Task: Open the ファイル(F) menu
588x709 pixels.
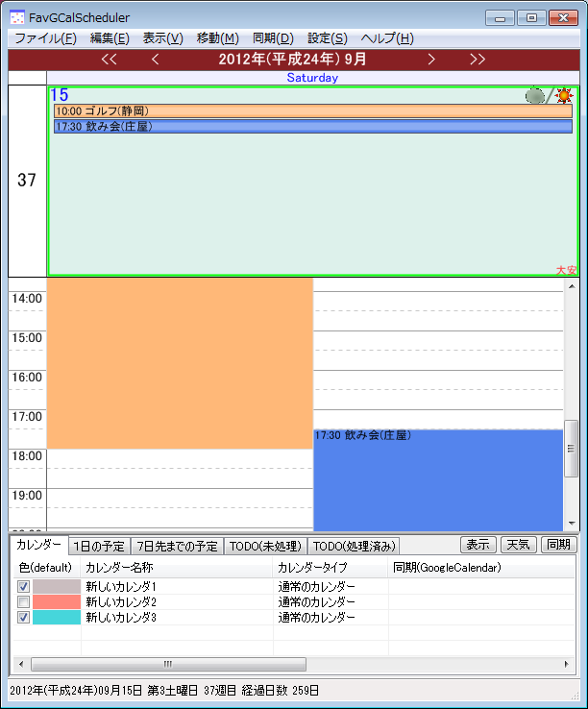Action: click(x=45, y=38)
